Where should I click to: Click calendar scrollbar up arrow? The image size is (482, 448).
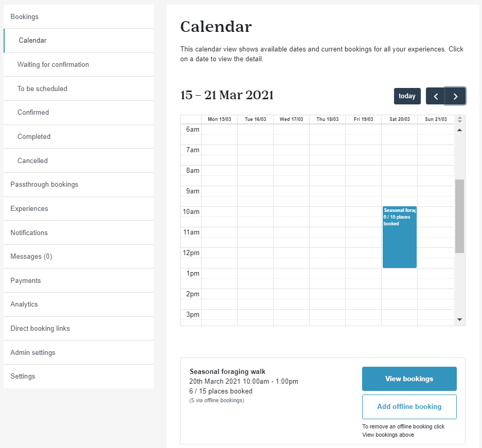[459, 130]
